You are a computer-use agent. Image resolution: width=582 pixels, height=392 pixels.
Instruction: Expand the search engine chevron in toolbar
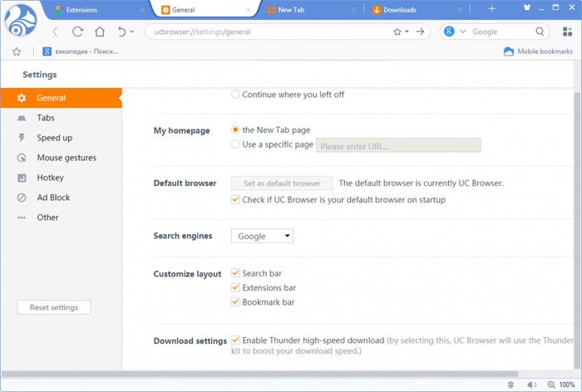[x=463, y=32]
